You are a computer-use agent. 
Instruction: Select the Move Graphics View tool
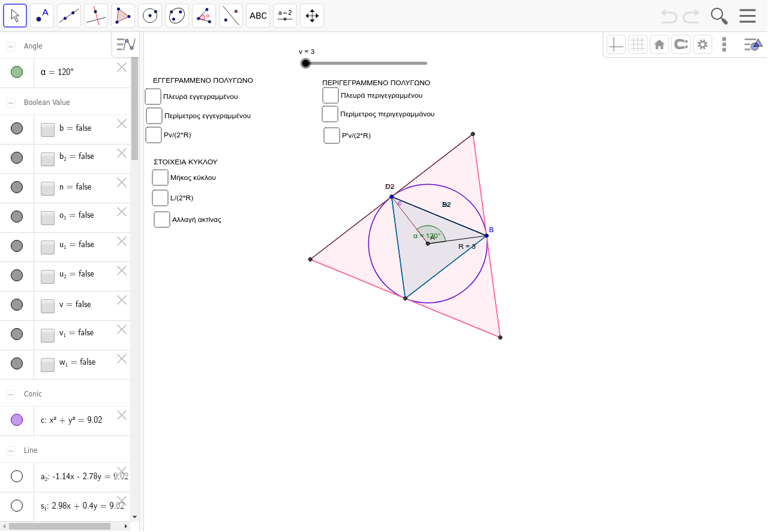(312, 16)
